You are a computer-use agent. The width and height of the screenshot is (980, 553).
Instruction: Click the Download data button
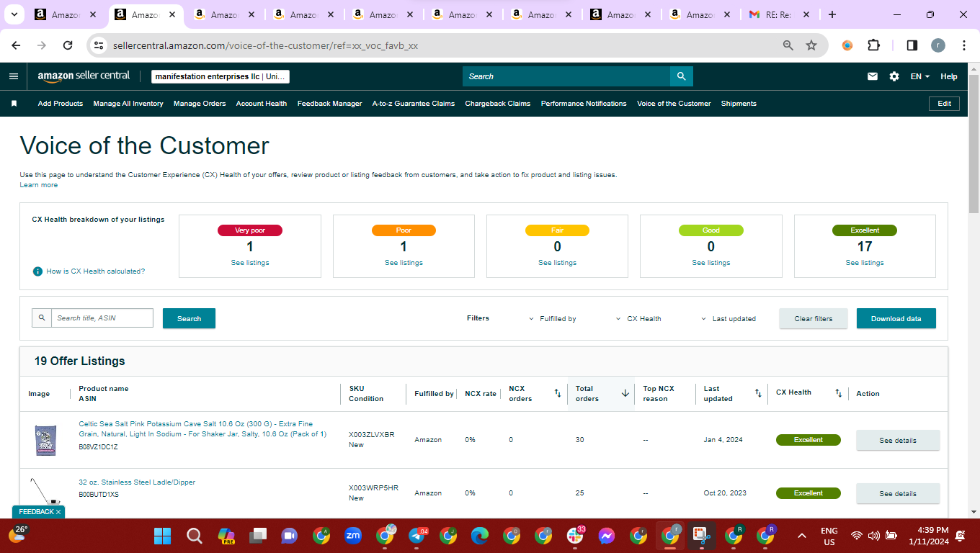pos(896,318)
